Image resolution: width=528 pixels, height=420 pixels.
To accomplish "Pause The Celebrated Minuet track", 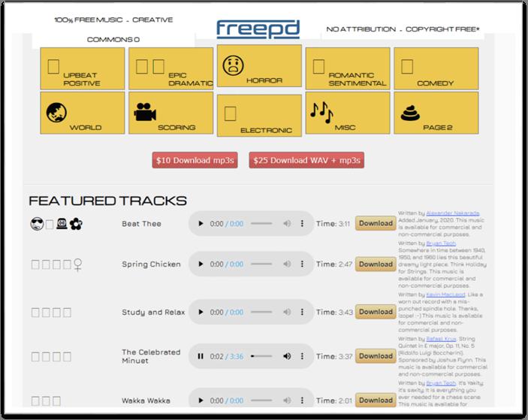I will click(x=201, y=356).
